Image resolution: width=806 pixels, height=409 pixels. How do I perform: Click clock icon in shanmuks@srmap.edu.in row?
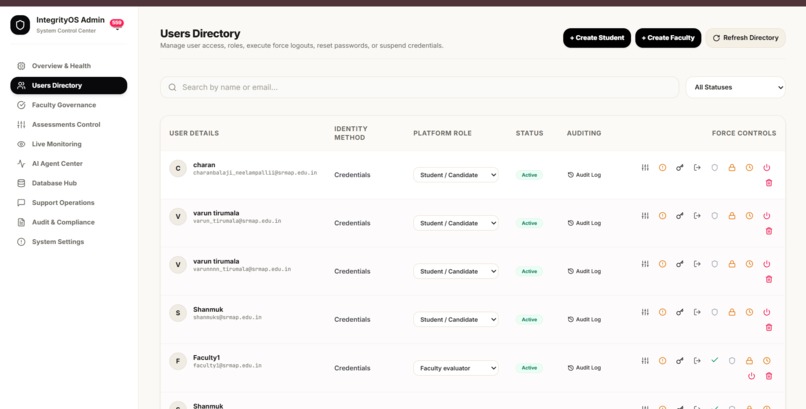749,312
